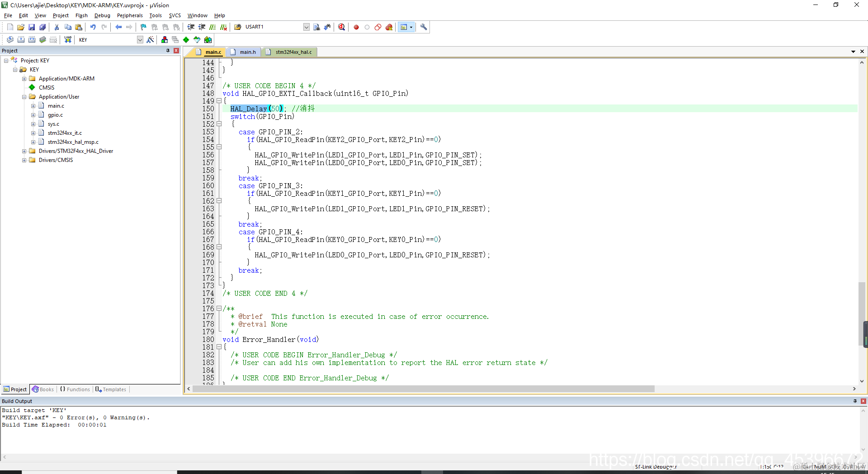This screenshot has height=474, width=868.
Task: Rebuild all target files
Action: [32, 40]
